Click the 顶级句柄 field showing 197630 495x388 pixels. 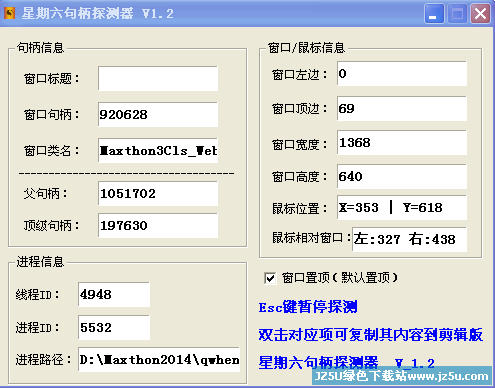tap(158, 225)
